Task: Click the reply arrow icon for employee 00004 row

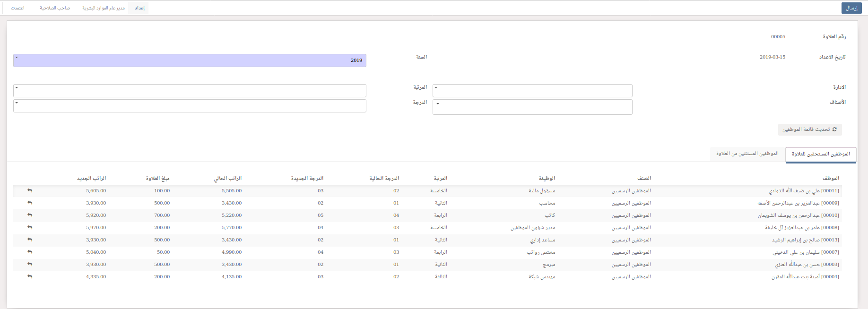Action: tap(30, 276)
